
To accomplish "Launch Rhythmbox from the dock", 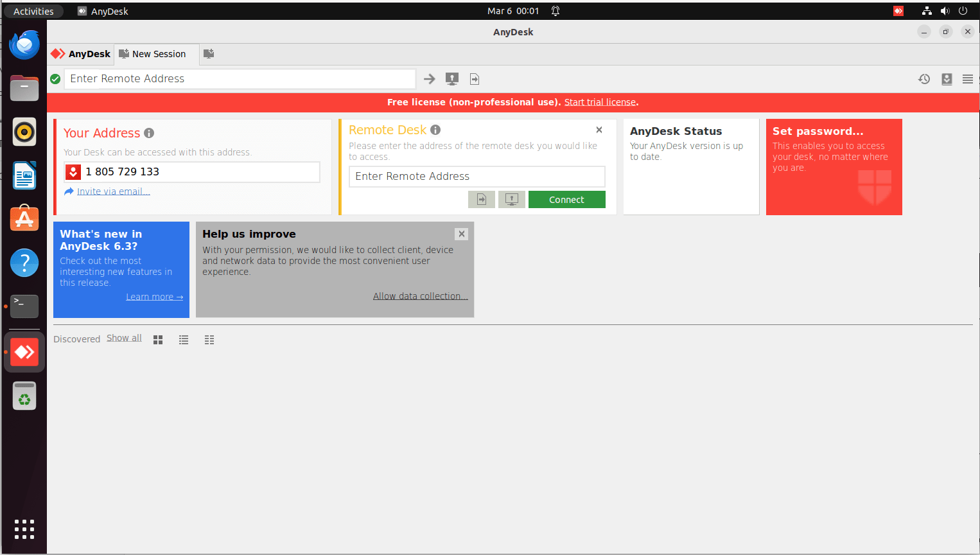I will tap(24, 132).
